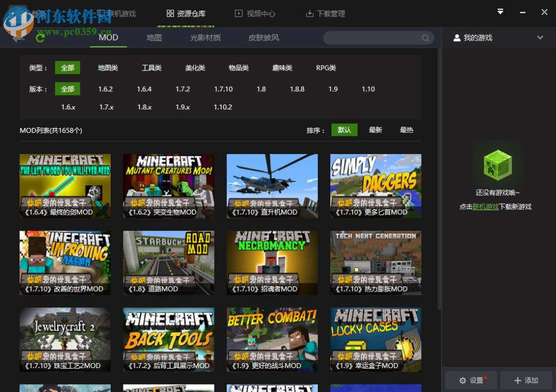
Task: Open 幸运盒子MOD thumbnail
Action: (375, 340)
